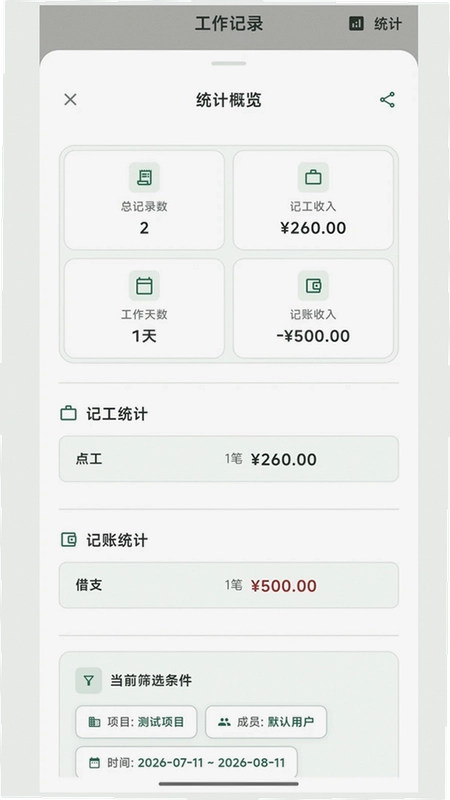
Task: Open the 成员: 默认用户 filter chip
Action: 266,722
